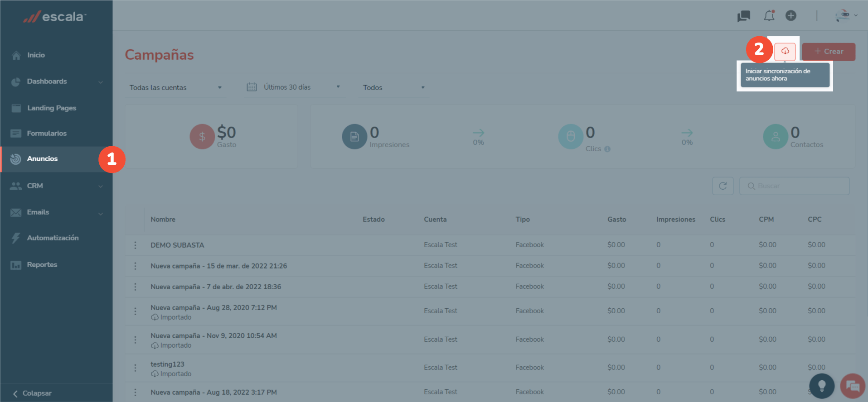This screenshot has height=402, width=868.
Task: Click the Crear button
Action: coord(829,52)
